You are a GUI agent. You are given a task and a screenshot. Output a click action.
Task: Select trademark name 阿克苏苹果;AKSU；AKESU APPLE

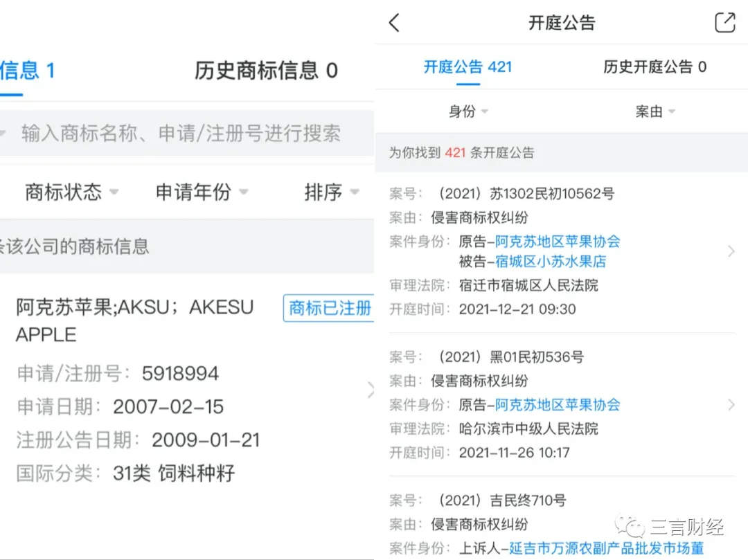pyautogui.click(x=134, y=320)
